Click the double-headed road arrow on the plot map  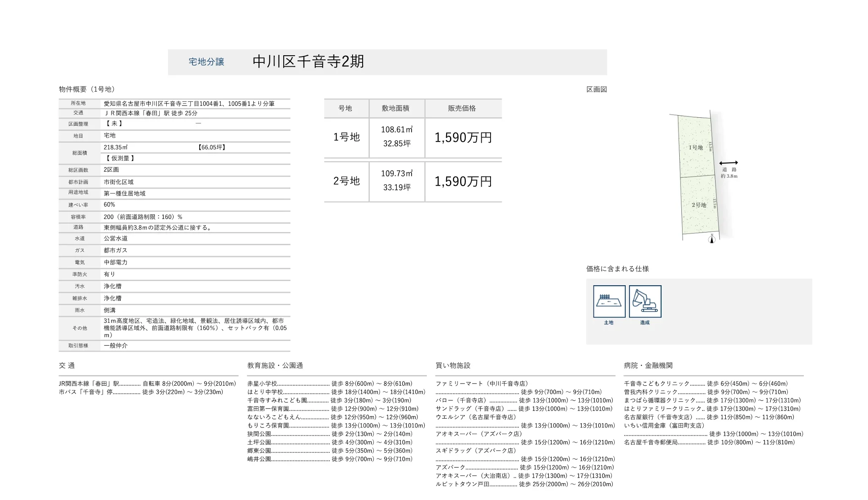pyautogui.click(x=729, y=163)
